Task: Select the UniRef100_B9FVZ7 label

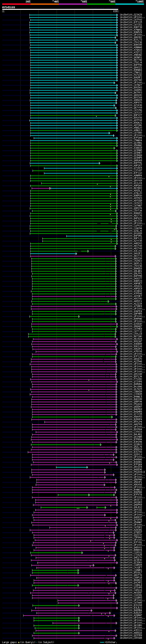Action: pos(131,115)
